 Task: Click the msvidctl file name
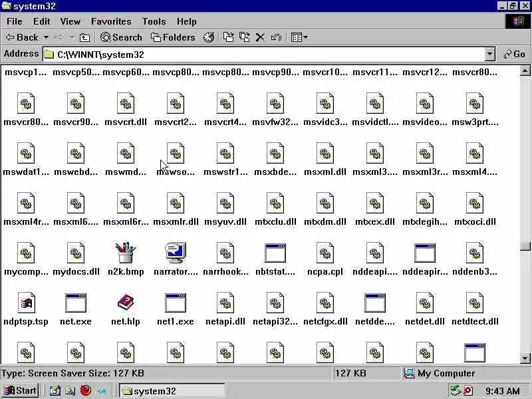tap(375, 122)
